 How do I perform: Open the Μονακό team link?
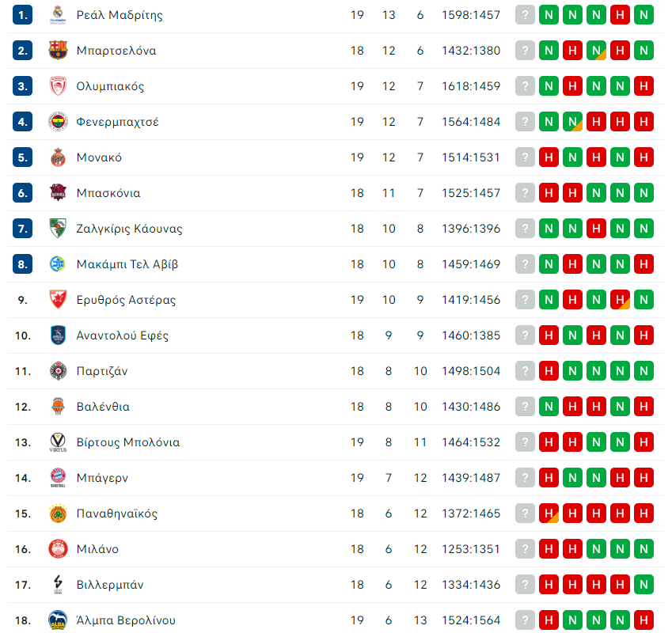tap(99, 157)
